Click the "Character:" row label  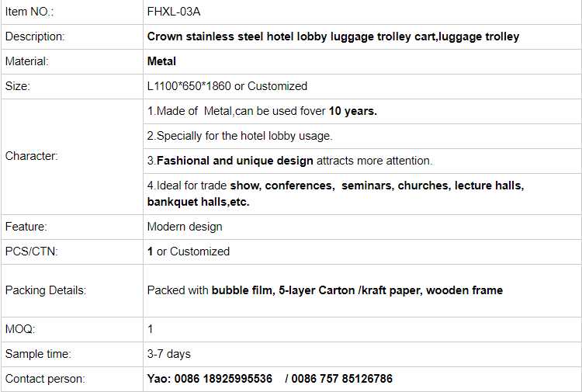pos(32,156)
